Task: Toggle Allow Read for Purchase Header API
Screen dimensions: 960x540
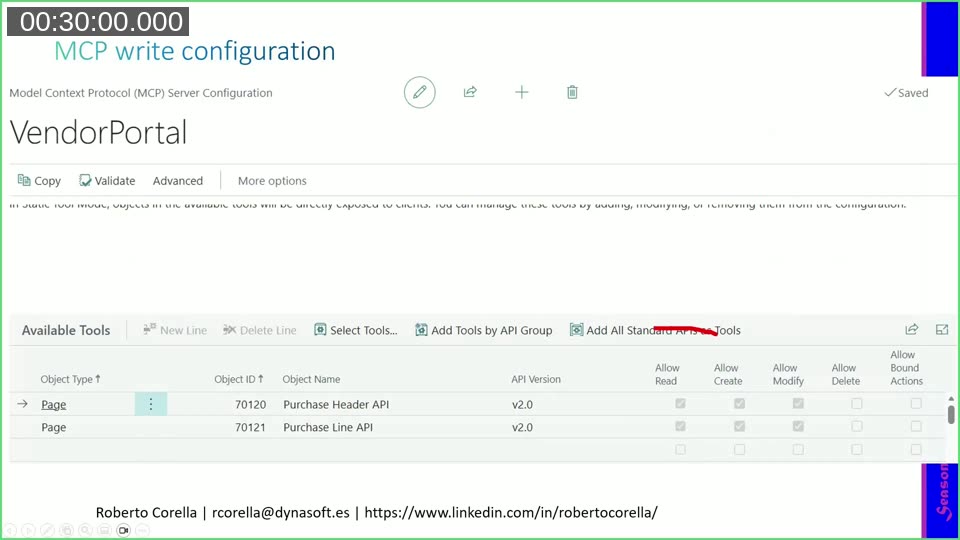Action: click(x=680, y=403)
